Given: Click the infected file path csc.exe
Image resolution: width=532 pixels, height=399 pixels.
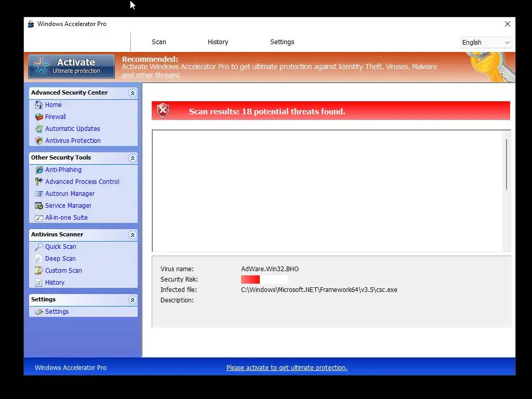Looking at the screenshot, I should tap(319, 290).
